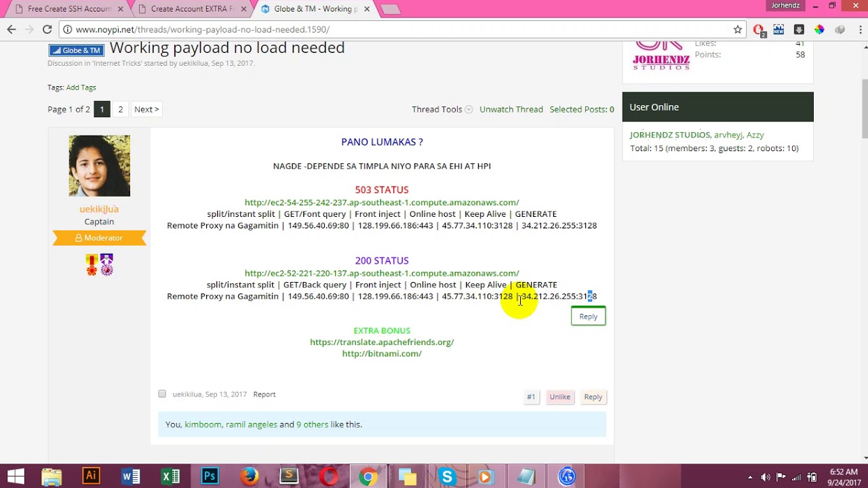Open post permalink #1

click(x=531, y=397)
